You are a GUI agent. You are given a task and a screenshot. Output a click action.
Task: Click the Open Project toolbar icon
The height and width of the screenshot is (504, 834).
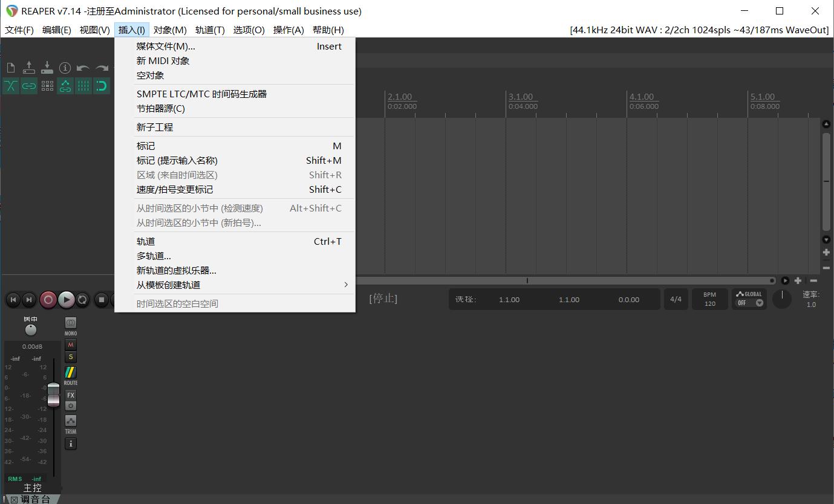(28, 68)
